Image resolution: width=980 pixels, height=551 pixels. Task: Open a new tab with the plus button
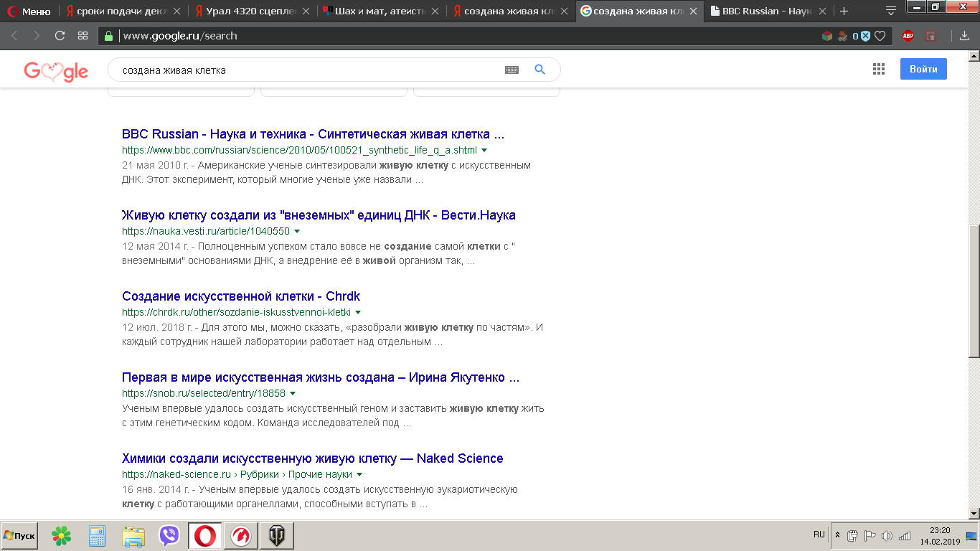844,11
